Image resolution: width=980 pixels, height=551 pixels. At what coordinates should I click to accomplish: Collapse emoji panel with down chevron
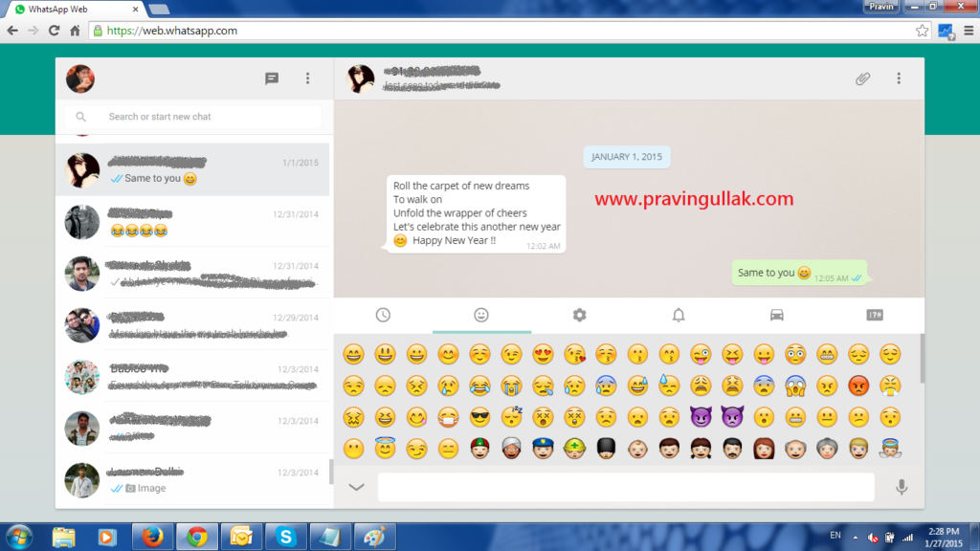point(356,487)
